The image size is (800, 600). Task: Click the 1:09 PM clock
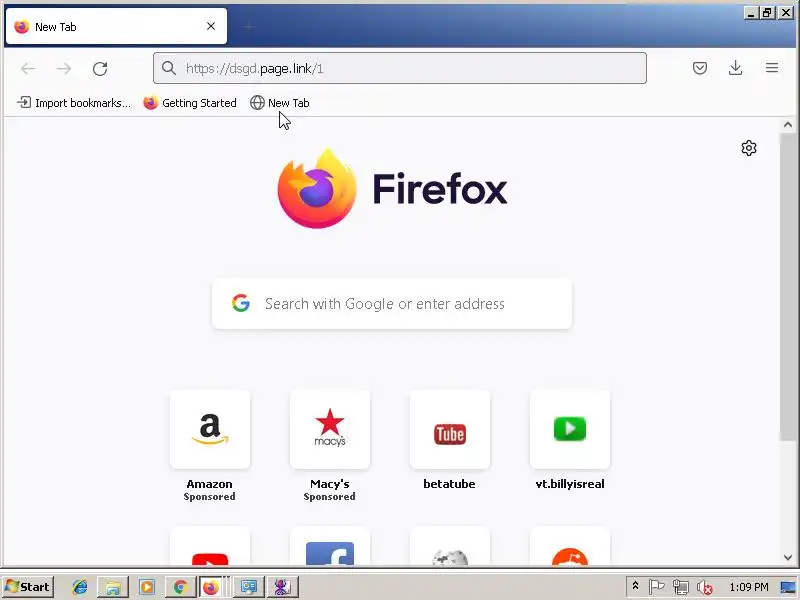point(748,587)
